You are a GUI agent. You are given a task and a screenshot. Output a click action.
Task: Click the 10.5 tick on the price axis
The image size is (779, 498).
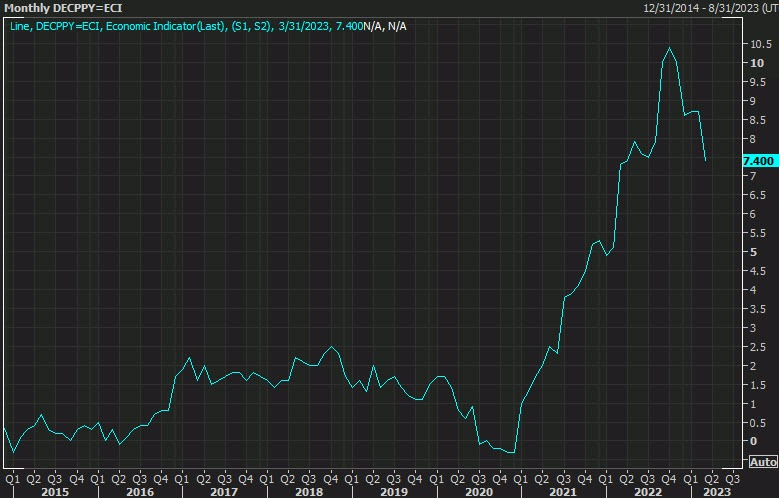[x=759, y=44]
